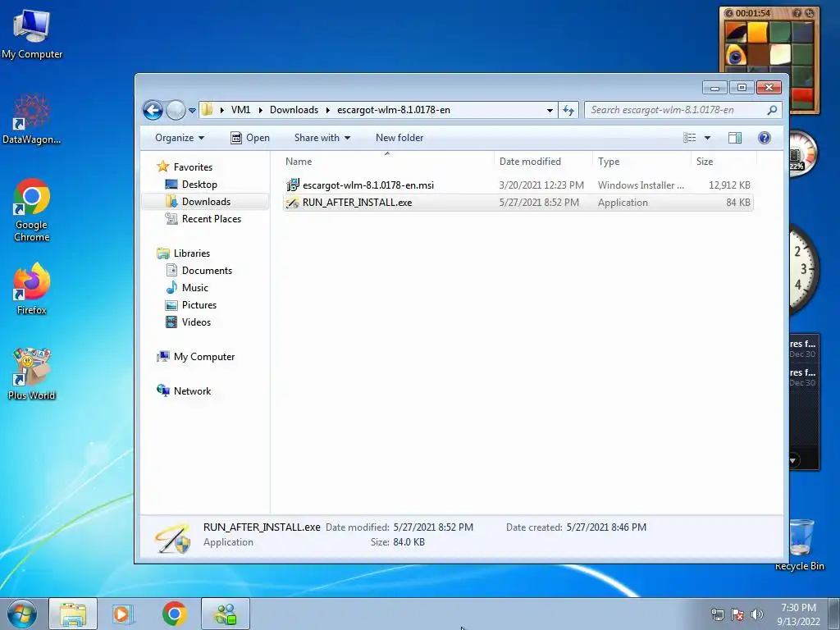
Task: Click the Refresh button beside address bar
Action: click(x=568, y=111)
